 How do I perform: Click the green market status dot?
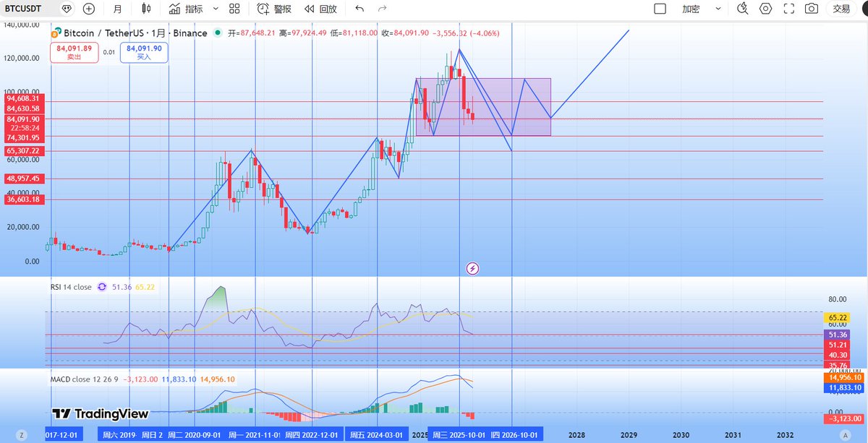click(x=218, y=33)
